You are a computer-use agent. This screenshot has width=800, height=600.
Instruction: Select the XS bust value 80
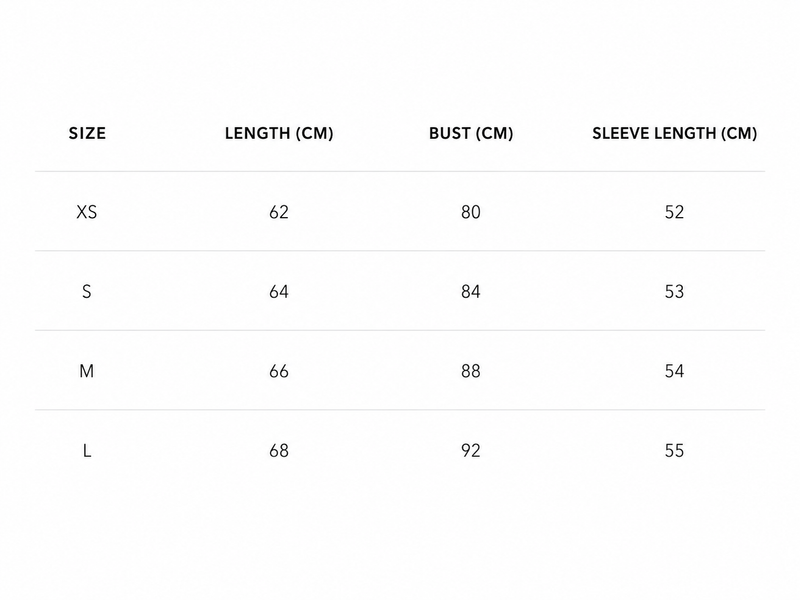471,212
